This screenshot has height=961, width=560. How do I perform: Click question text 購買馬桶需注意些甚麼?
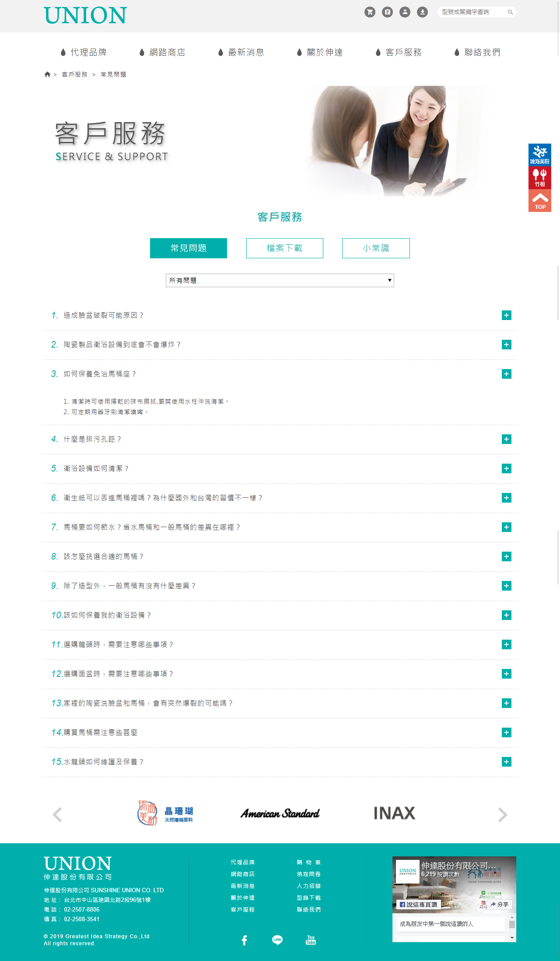pos(101,732)
